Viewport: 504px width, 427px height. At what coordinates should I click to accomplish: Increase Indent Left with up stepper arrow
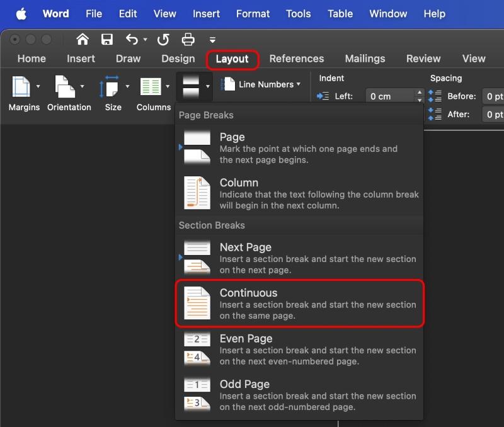click(419, 93)
